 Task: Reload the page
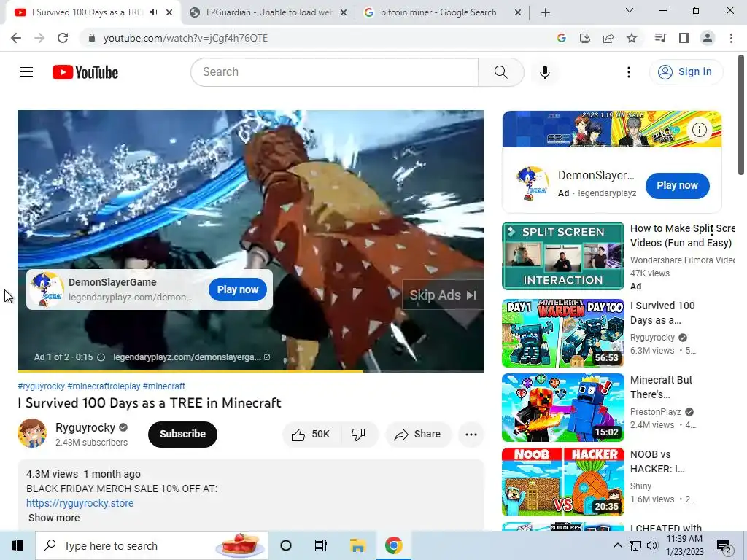pos(63,38)
